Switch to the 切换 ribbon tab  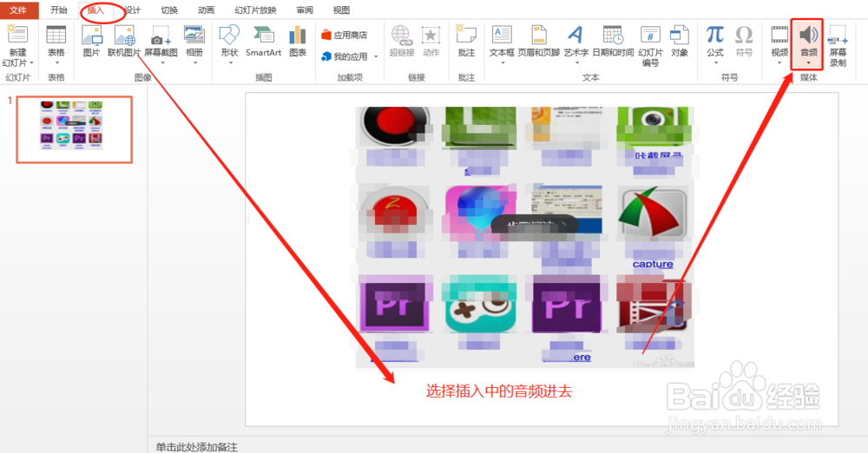point(169,10)
